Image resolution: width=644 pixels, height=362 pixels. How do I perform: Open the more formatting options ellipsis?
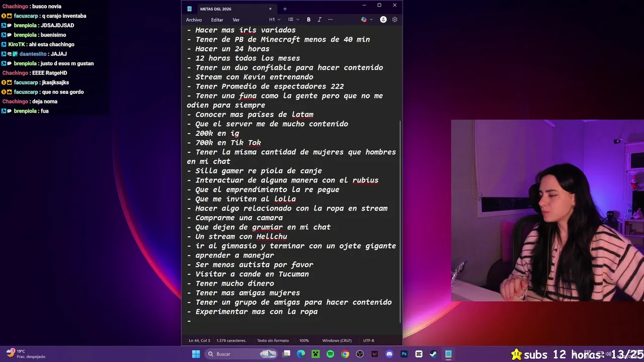(x=330, y=20)
